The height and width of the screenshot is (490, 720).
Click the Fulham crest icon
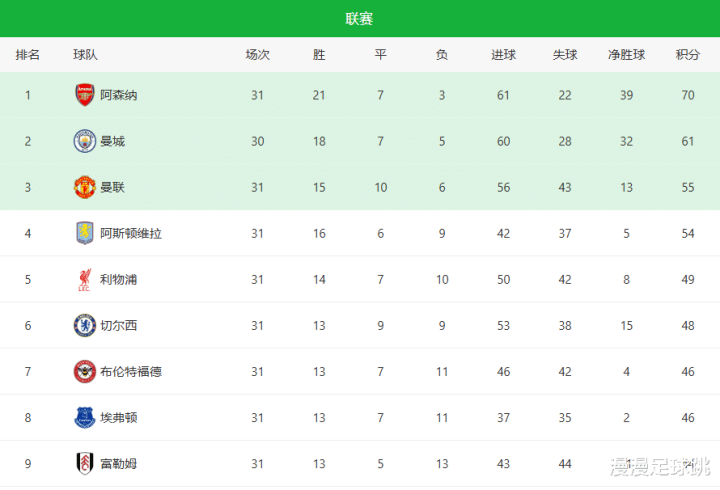click(85, 463)
